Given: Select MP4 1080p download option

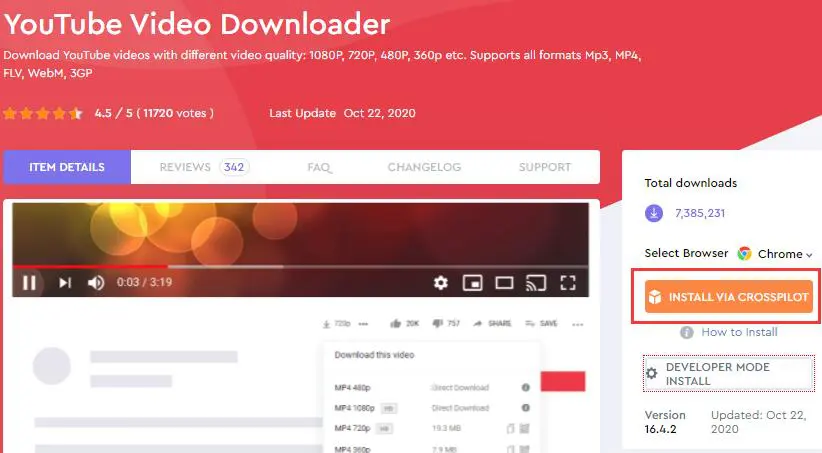Looking at the screenshot, I should 354,408.
